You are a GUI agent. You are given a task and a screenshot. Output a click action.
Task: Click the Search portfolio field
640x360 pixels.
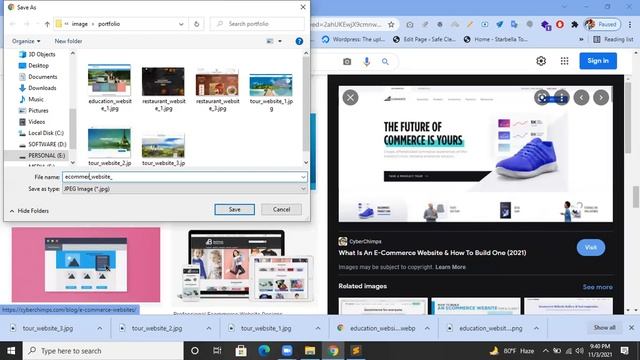pyautogui.click(x=257, y=24)
